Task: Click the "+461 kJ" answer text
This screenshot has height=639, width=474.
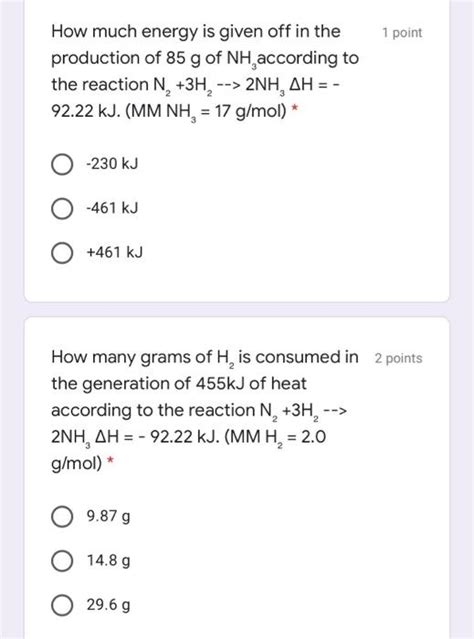Action: pyautogui.click(x=115, y=252)
